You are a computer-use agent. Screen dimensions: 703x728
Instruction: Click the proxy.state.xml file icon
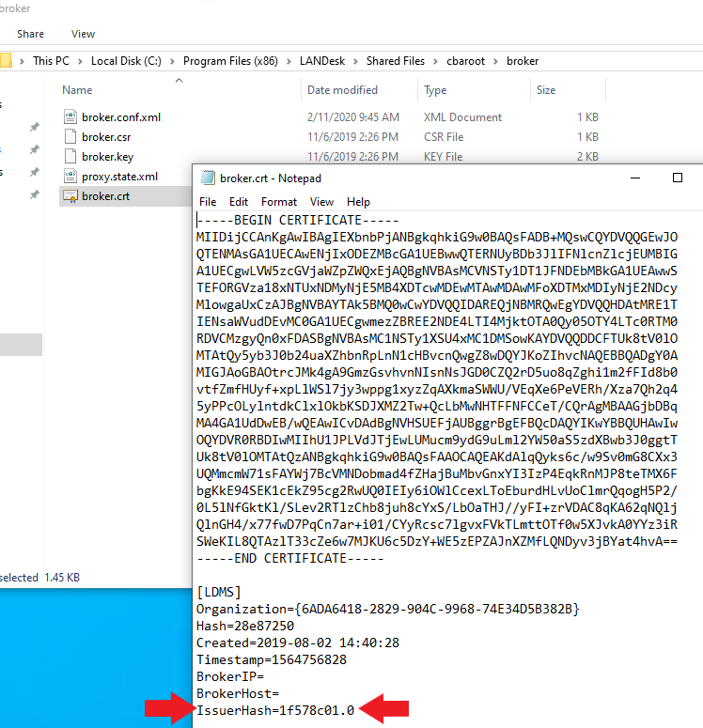(70, 177)
